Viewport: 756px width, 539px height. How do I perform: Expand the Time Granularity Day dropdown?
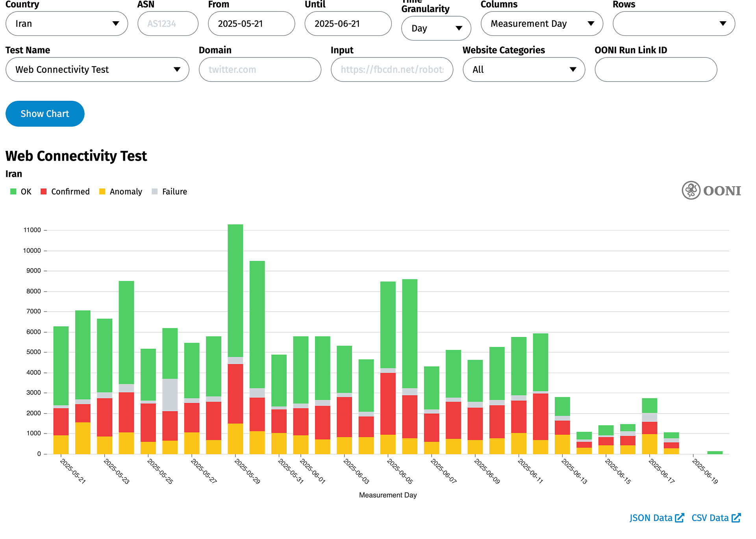coord(436,28)
